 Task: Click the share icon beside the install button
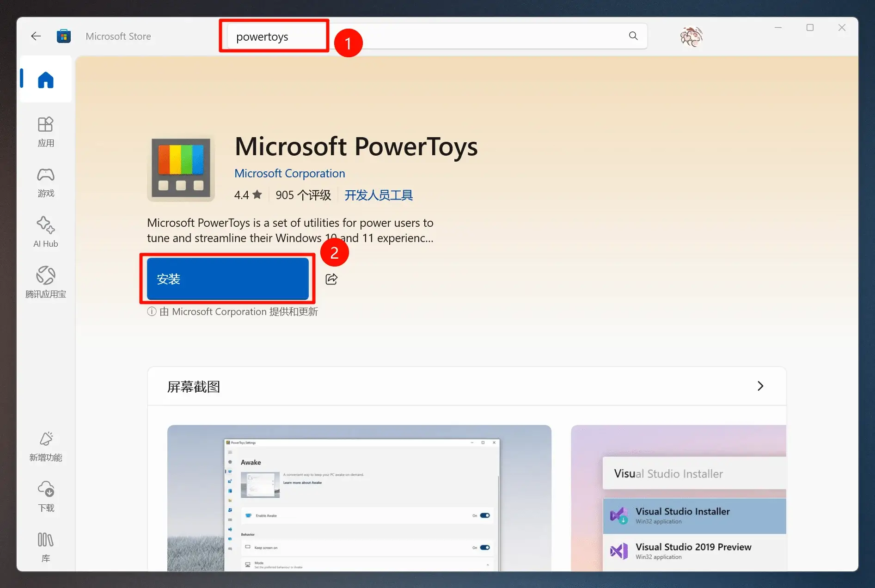coord(331,279)
